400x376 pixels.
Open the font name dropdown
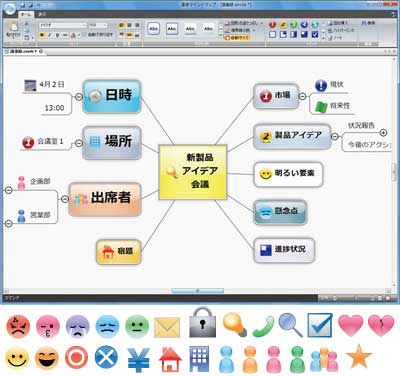pos(63,25)
